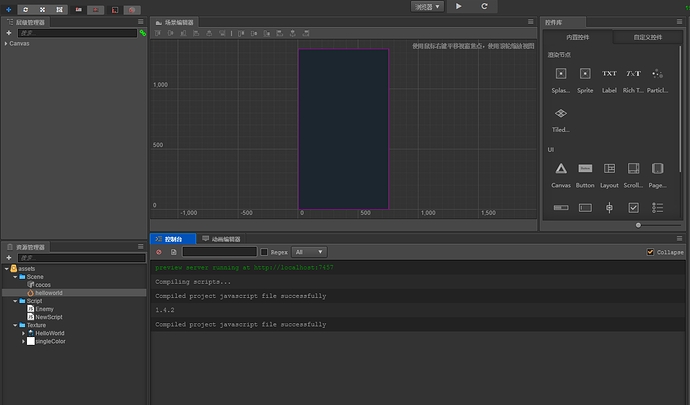Select the Particle System icon
Viewport: 690px width, 405px height.
tap(657, 74)
